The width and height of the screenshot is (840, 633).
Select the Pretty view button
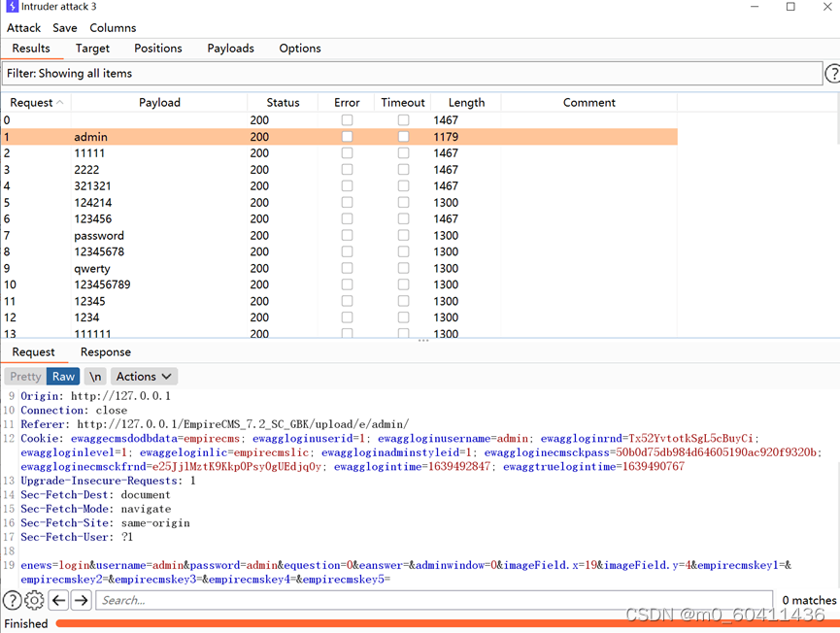25,377
